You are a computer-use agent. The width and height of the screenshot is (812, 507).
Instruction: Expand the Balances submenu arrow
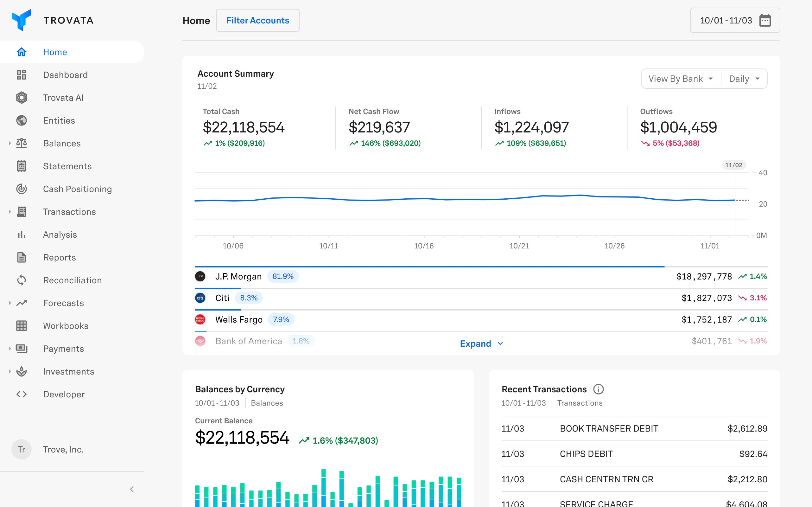click(10, 143)
